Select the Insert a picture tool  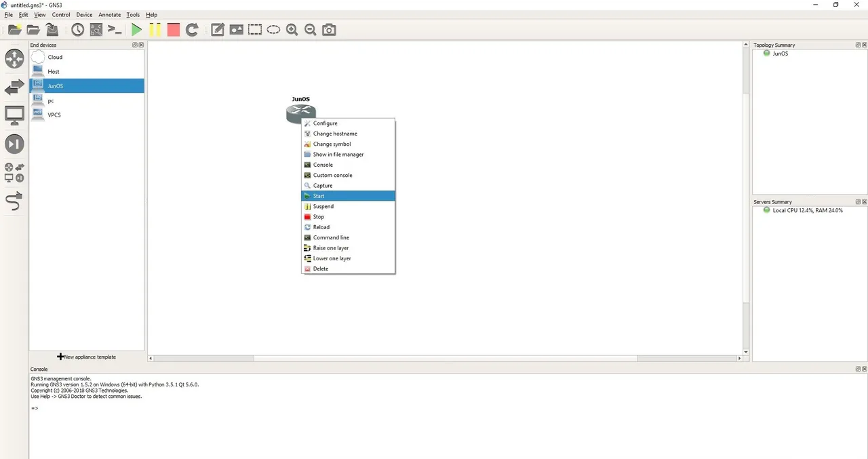pyautogui.click(x=236, y=30)
